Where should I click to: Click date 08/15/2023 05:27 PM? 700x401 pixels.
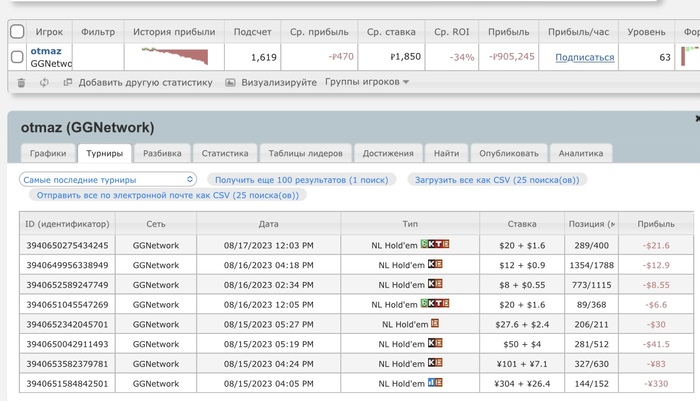(268, 324)
